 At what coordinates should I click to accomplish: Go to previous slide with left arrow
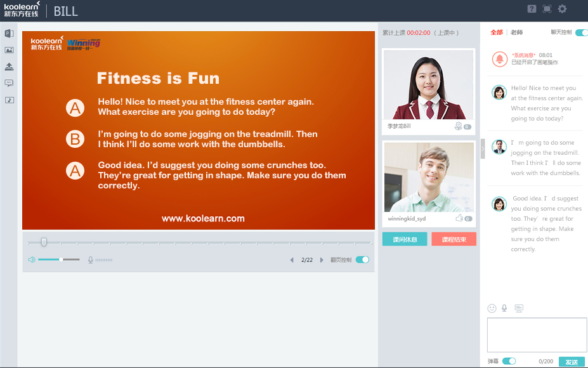point(292,260)
